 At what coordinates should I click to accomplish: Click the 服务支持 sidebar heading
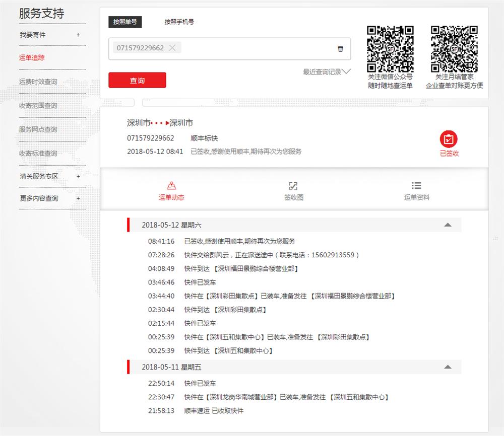[x=41, y=13]
